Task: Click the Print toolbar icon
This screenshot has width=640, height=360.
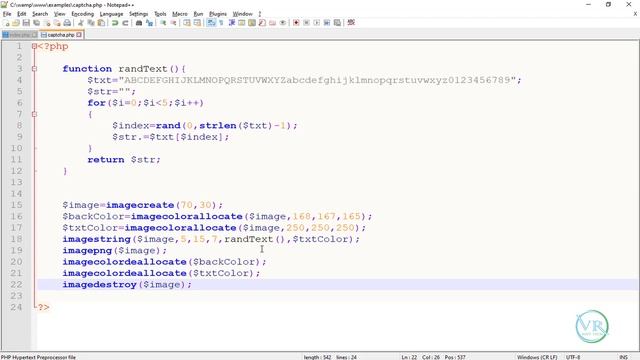Action: pyautogui.click(x=67, y=23)
